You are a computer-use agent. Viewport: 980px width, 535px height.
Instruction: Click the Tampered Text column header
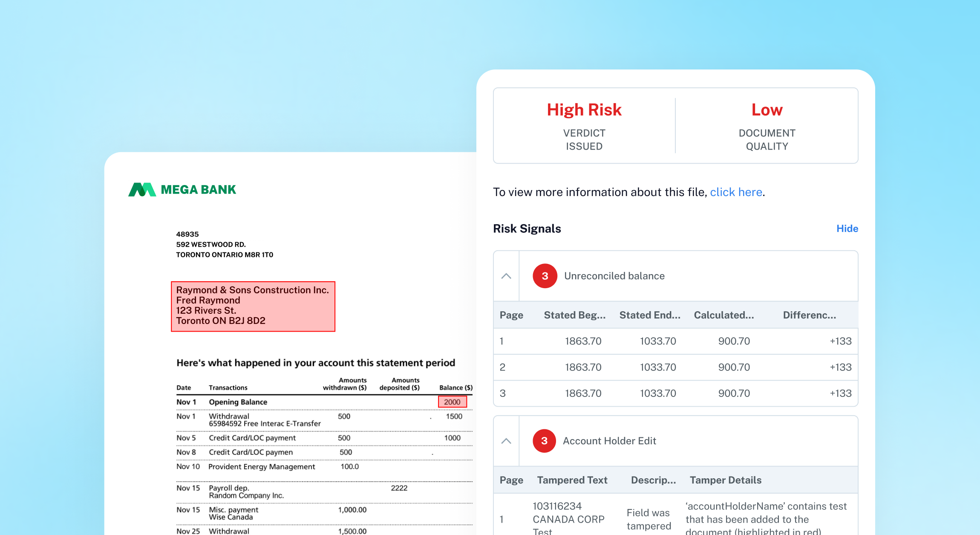[x=572, y=480]
